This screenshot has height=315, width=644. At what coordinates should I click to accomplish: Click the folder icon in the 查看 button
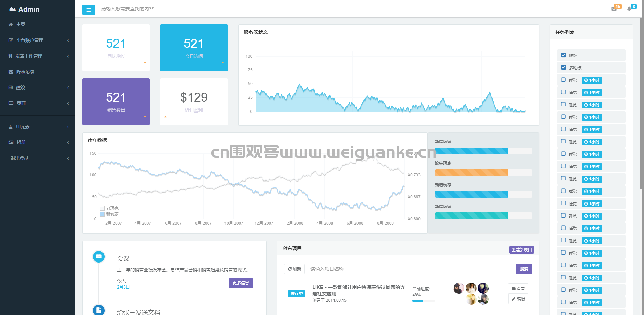[514, 289]
